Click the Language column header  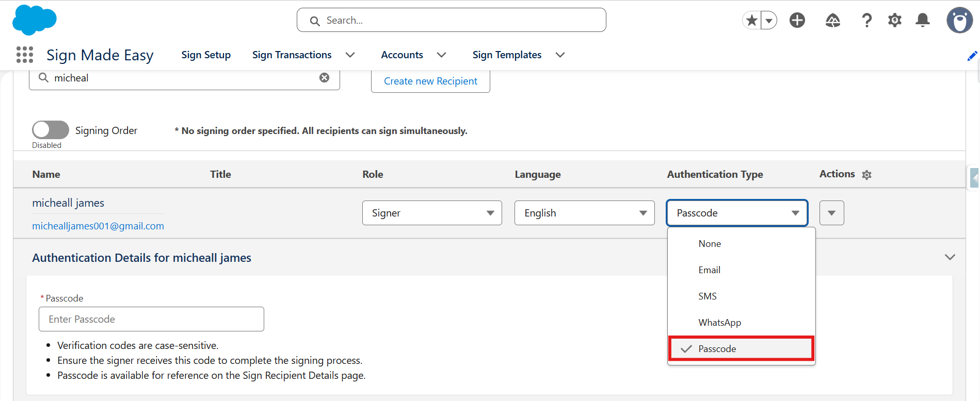tap(537, 174)
